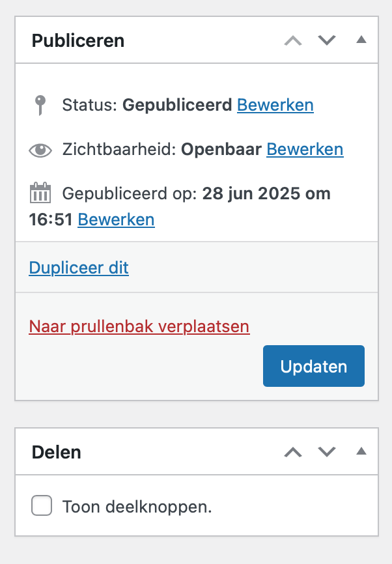The height and width of the screenshot is (564, 392).
Task: Click the Dupliceer dit link
Action: (x=79, y=268)
